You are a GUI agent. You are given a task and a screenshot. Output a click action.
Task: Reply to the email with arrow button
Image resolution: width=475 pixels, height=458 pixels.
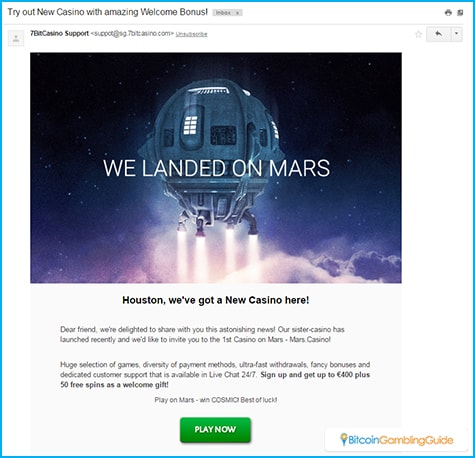pyautogui.click(x=438, y=34)
